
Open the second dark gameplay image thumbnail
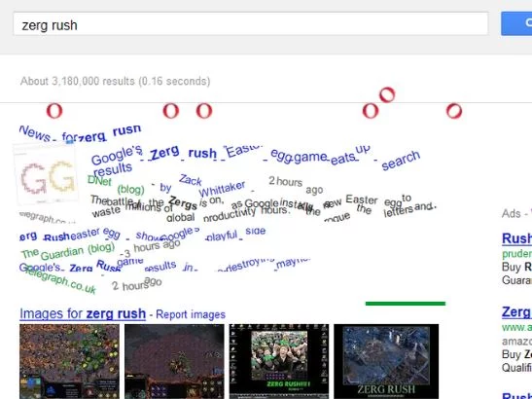174,361
